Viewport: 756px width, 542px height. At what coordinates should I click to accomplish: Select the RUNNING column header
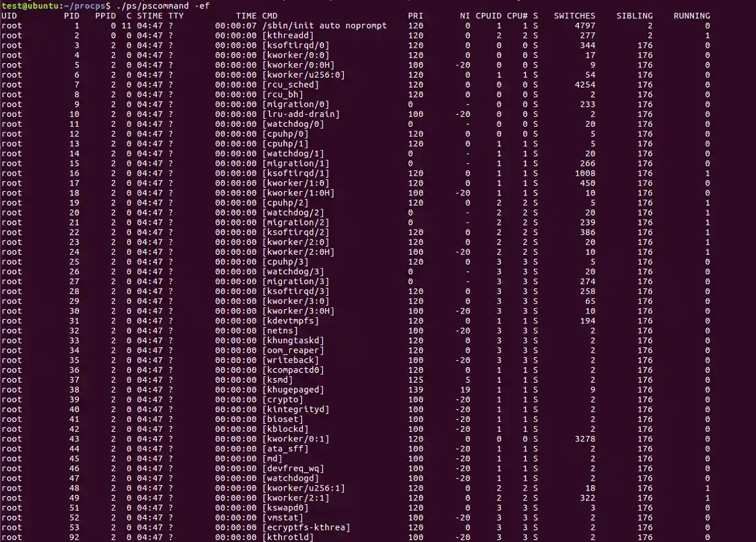point(692,15)
